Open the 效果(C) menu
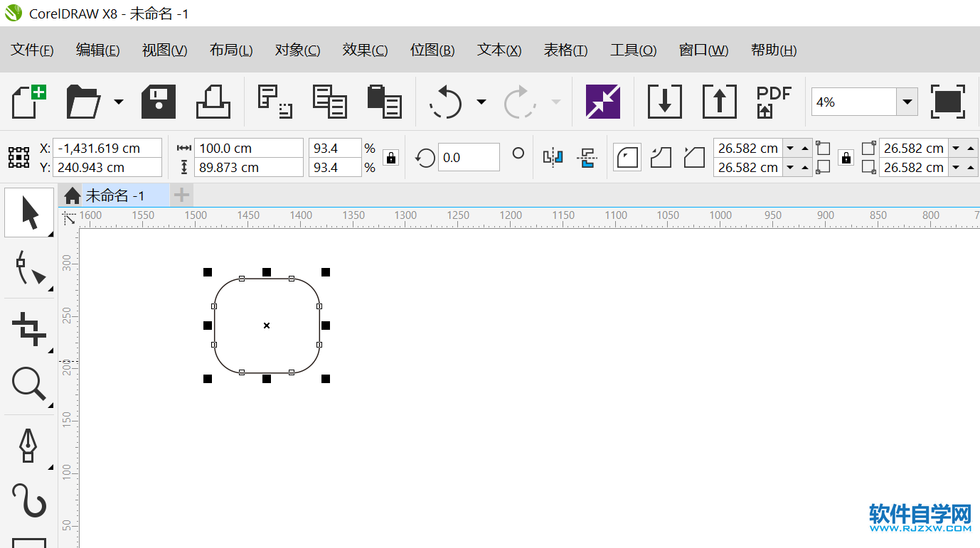Screen dimensions: 980x548 tap(365, 50)
